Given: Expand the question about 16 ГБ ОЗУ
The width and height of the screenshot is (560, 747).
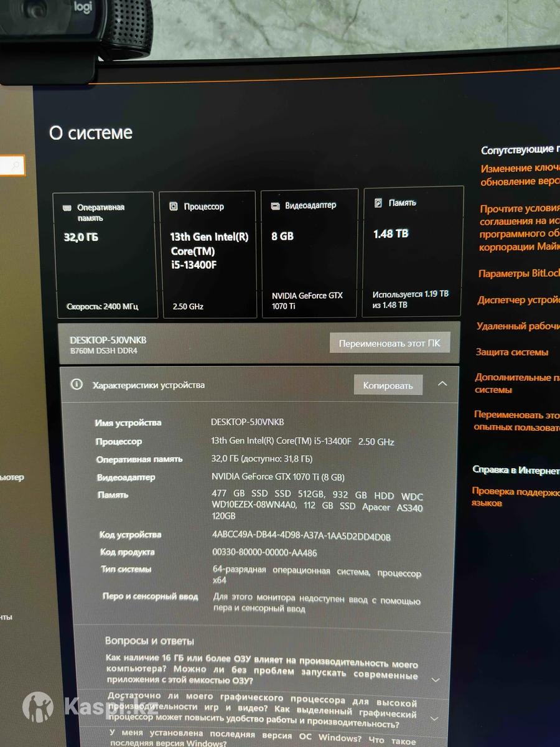Looking at the screenshot, I should point(436,680).
